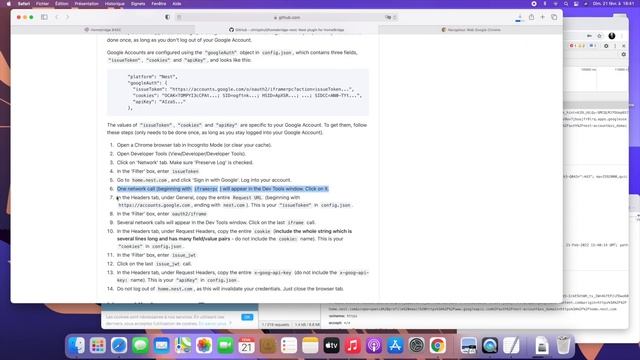Image resolution: width=640 pixels, height=360 pixels.
Task: Open the Signets menu
Action: [x=138, y=4]
